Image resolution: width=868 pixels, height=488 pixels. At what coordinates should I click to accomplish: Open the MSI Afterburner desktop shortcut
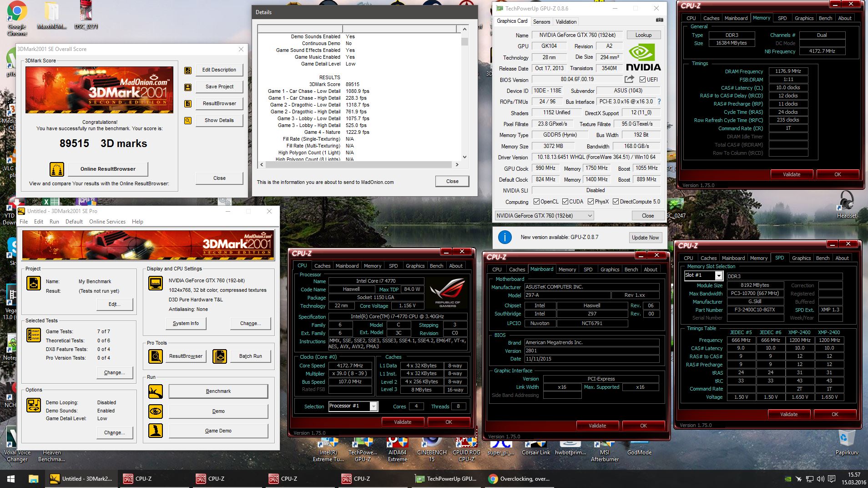605,450
